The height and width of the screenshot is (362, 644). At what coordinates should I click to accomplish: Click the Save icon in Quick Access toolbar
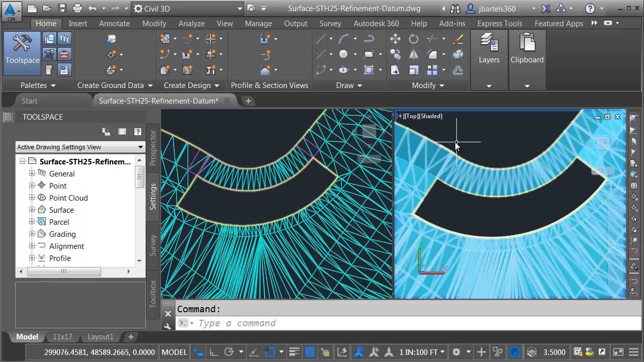(62, 9)
